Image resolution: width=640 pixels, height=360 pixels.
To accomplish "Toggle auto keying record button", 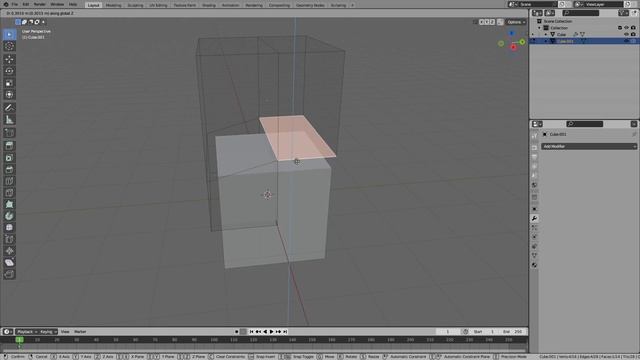I will click(x=237, y=332).
